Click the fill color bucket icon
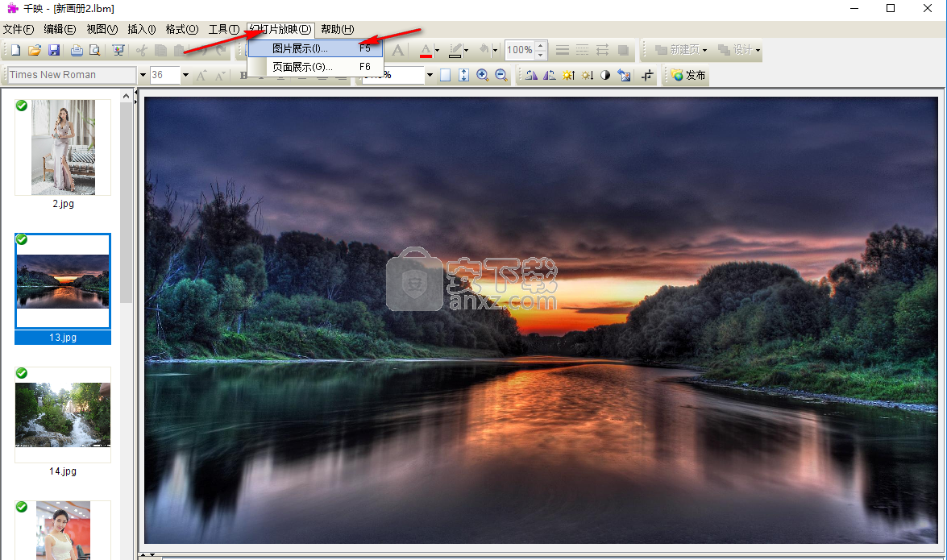The width and height of the screenshot is (947, 560). (x=484, y=49)
